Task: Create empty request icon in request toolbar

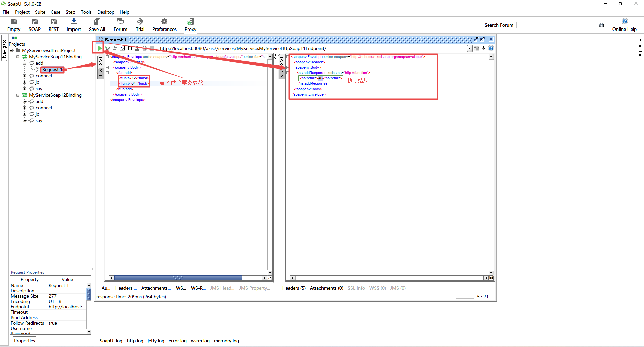Action: pyautogui.click(x=130, y=48)
